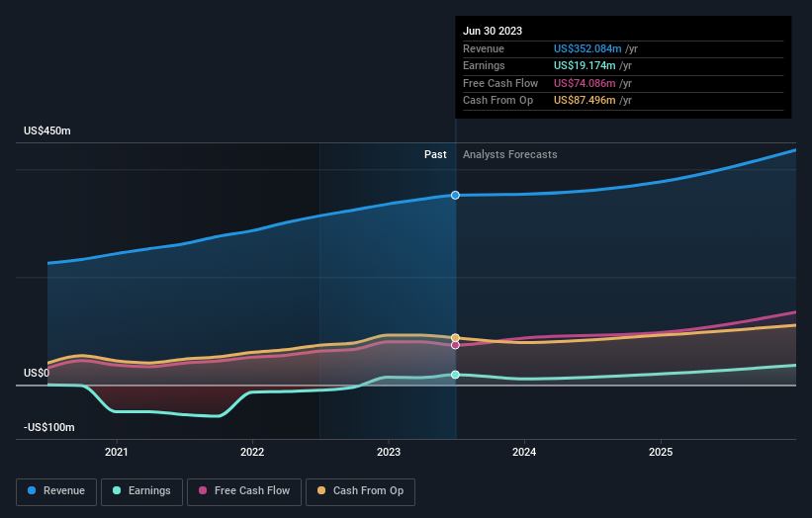Select the Free Cash Flow marker at Jun 2023
Viewport: 812px width, 518px height.
tap(455, 345)
